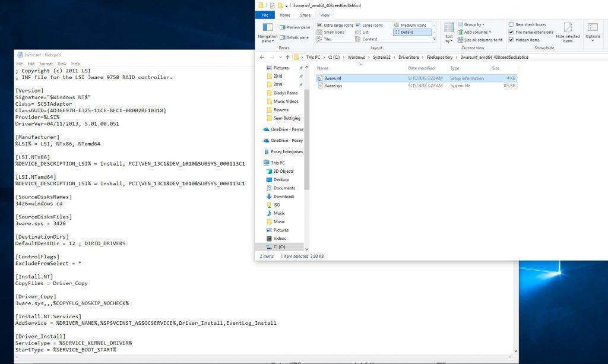Viewport: 608px width, 364px height.
Task: Select the 3ware.inf file
Action: (416, 78)
